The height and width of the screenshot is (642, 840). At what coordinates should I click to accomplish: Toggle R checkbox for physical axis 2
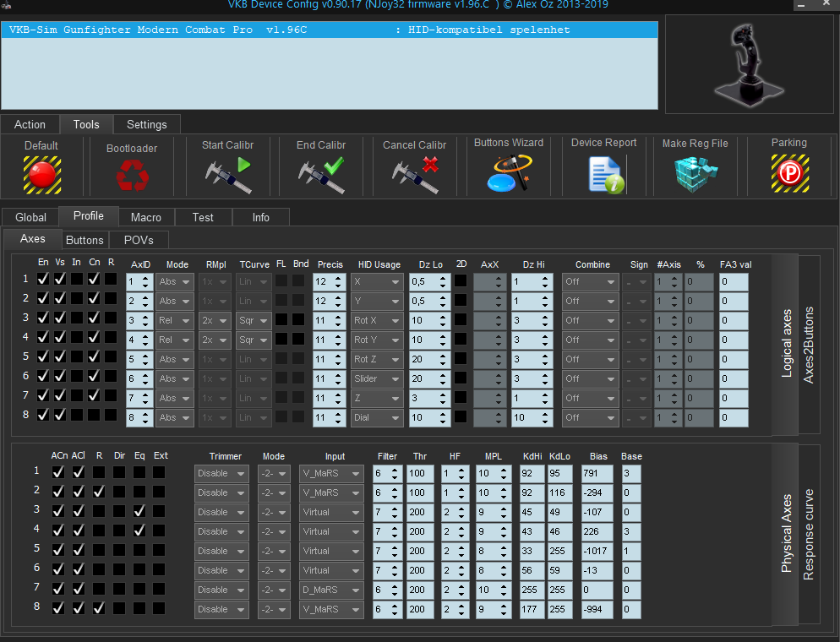(x=99, y=492)
